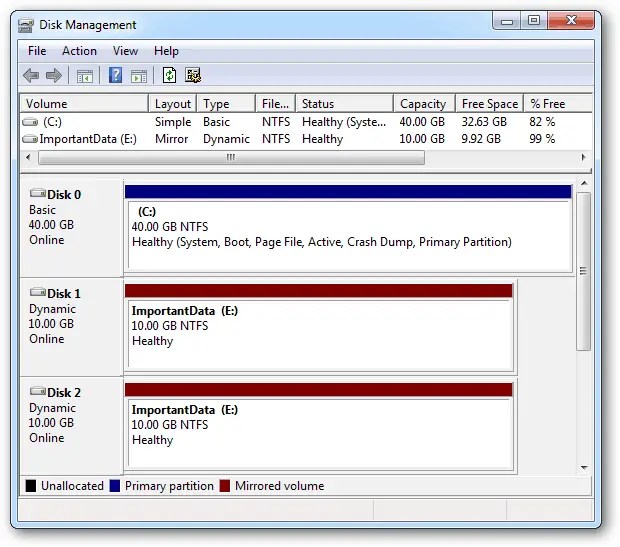Sort by the File System column header
The image size is (620, 547).
pos(275,104)
